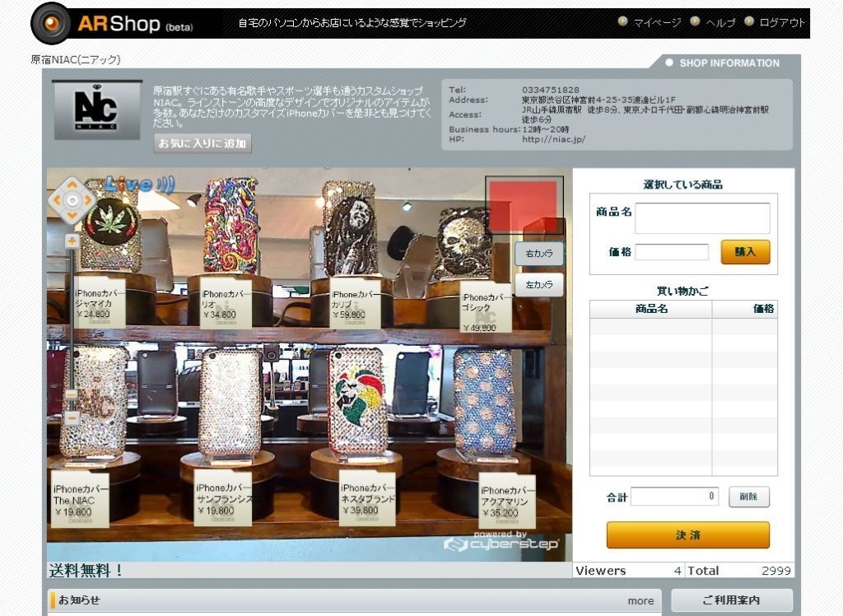This screenshot has height=616, width=843.
Task: Click the skull rhinestone phone case
Action: [463, 244]
